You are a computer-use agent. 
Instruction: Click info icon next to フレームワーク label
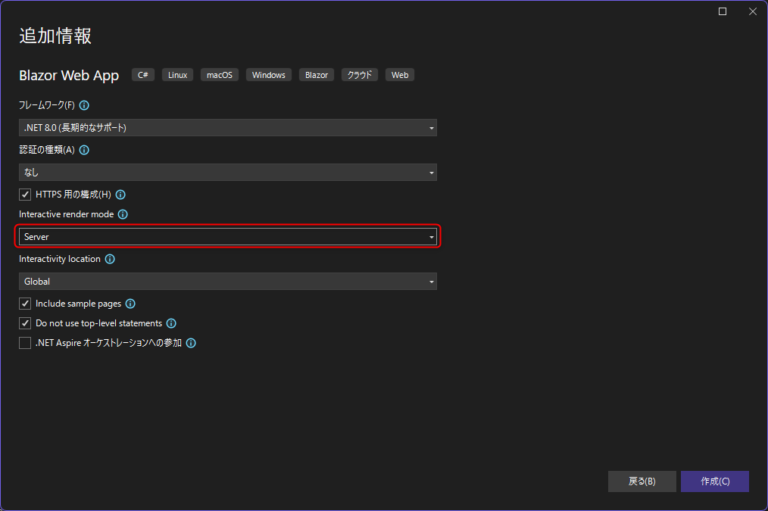pyautogui.click(x=85, y=105)
